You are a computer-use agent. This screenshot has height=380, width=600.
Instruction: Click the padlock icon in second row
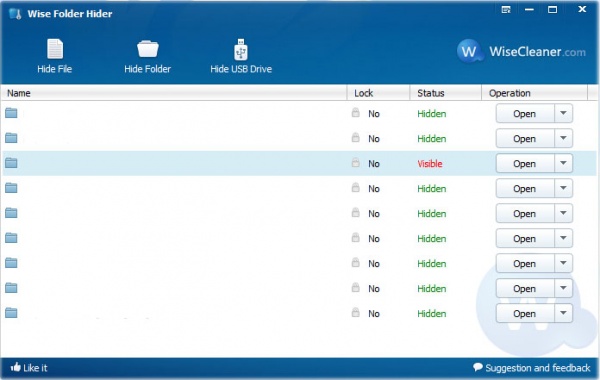tap(355, 137)
